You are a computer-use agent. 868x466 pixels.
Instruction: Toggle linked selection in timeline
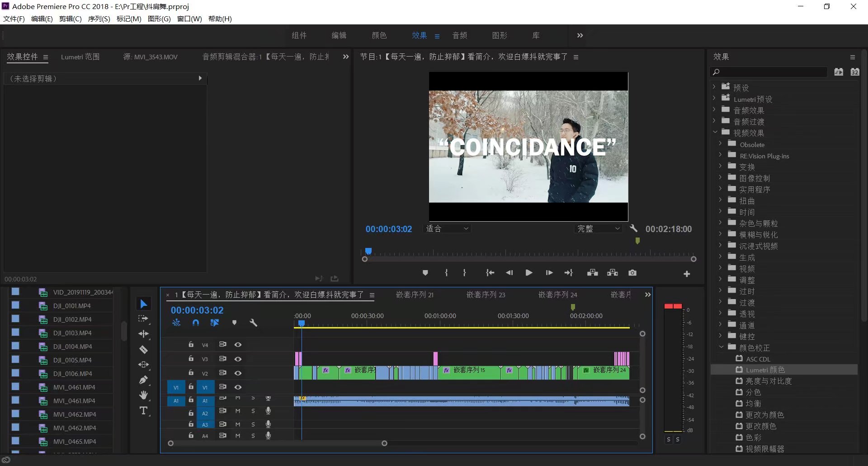pyautogui.click(x=215, y=323)
